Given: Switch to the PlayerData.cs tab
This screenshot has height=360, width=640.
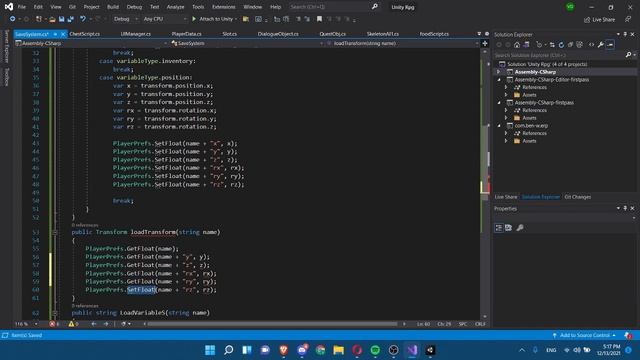Looking at the screenshot, I should click(187, 34).
